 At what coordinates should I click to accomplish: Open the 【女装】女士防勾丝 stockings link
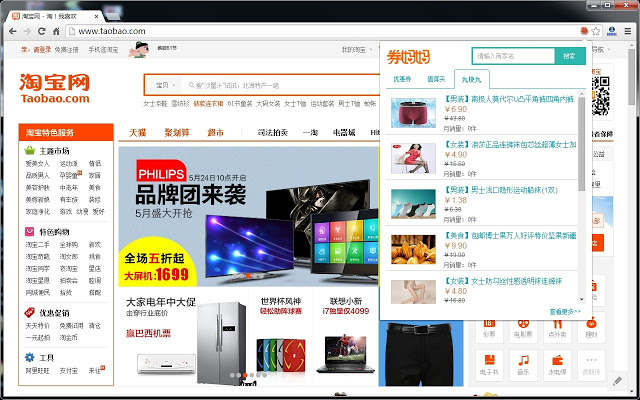click(503, 281)
